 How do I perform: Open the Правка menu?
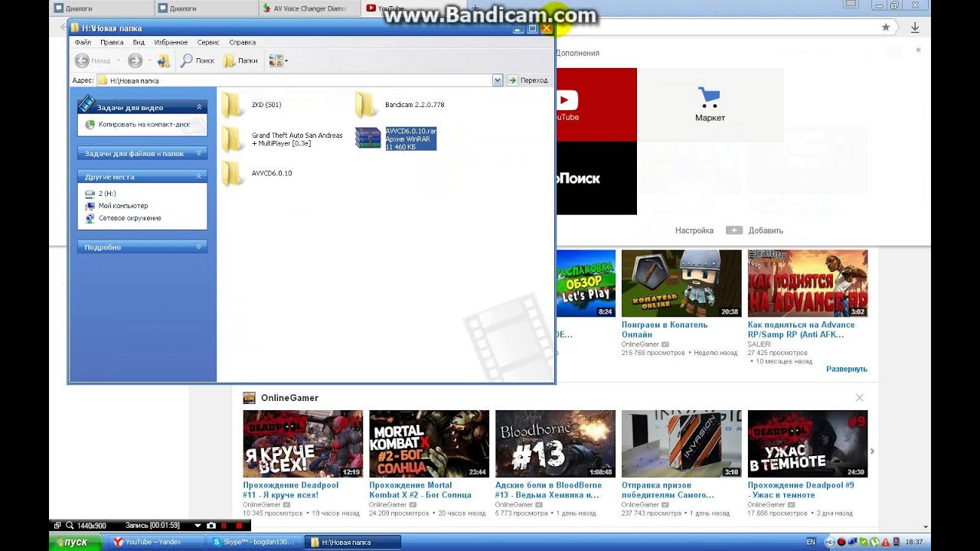(112, 42)
